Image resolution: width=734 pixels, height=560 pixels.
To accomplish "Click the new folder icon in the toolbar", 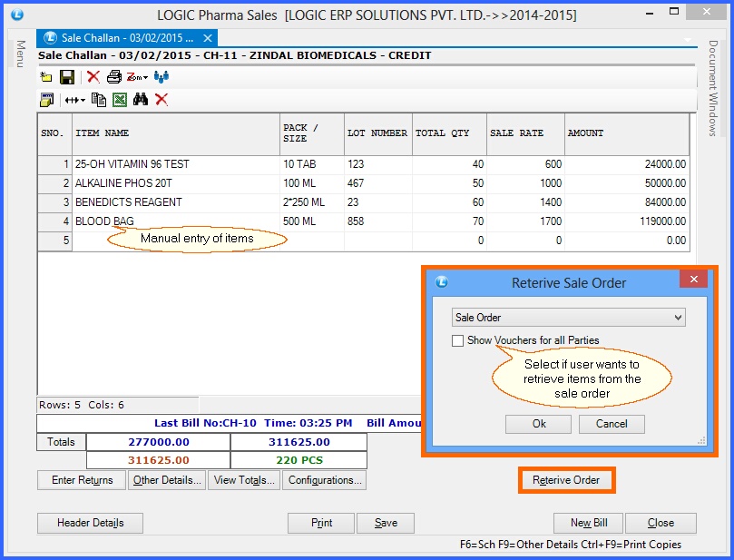I will pos(46,77).
